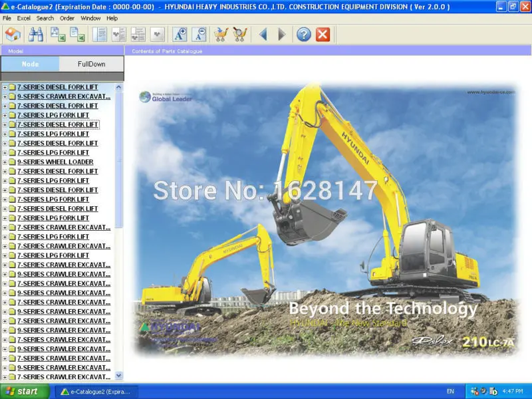
Task: Click the tree list scrollbar down arrow
Action: pyautogui.click(x=118, y=375)
